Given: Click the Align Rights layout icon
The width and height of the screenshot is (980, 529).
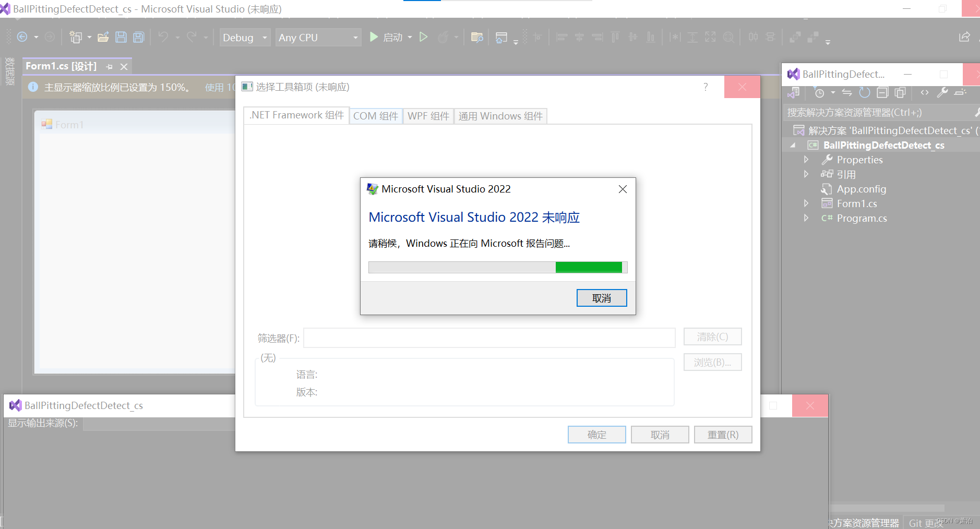Looking at the screenshot, I should [597, 37].
